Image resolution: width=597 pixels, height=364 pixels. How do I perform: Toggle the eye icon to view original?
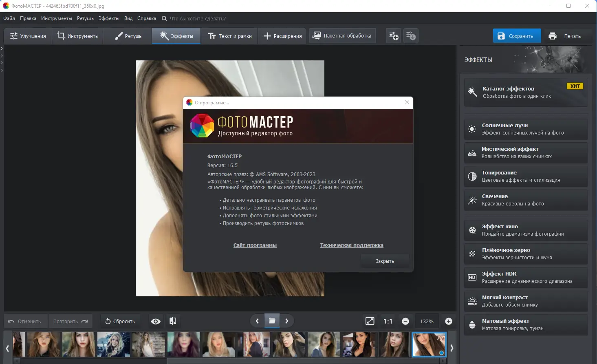pos(155,321)
